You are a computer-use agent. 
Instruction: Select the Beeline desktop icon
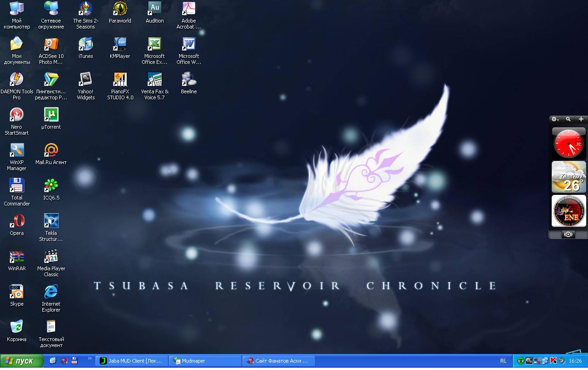tap(189, 83)
